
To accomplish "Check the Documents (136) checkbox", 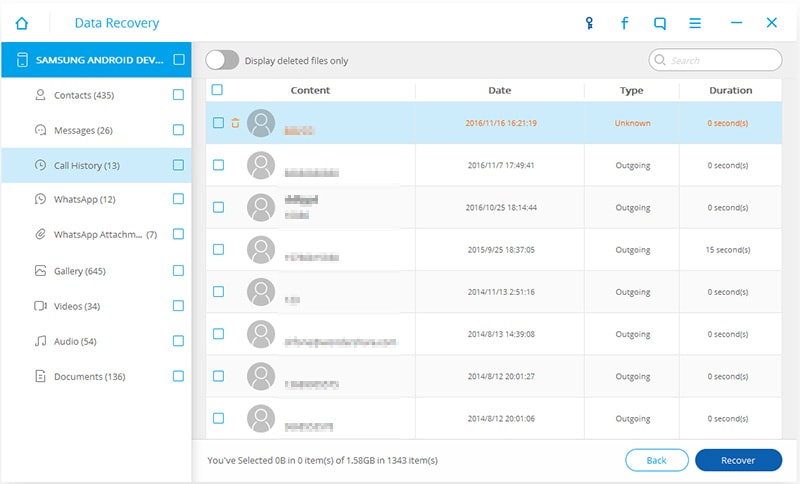I will click(x=178, y=376).
